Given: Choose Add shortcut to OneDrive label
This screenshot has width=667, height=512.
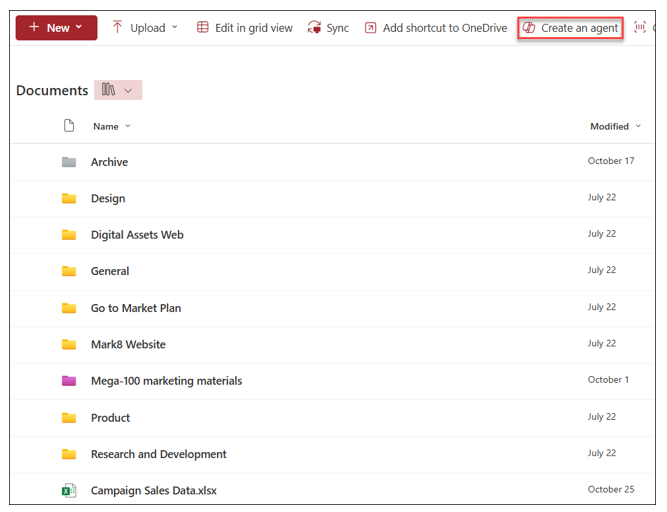Looking at the screenshot, I should click(445, 28).
